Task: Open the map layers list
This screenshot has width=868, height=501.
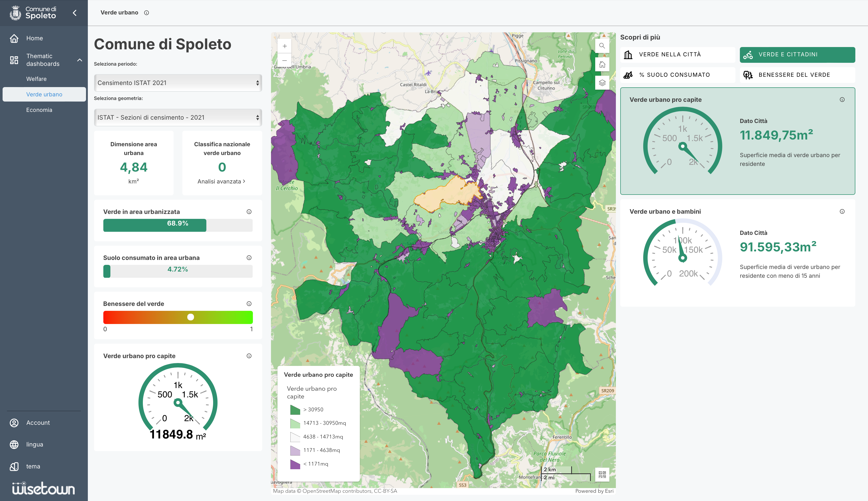Action: pyautogui.click(x=602, y=83)
